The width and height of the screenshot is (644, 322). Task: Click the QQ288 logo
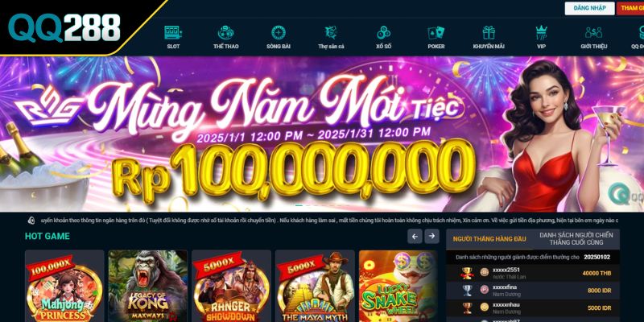(64, 28)
